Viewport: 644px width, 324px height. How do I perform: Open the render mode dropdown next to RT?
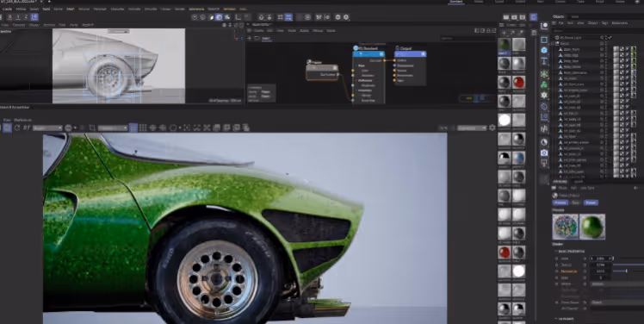(x=47, y=128)
